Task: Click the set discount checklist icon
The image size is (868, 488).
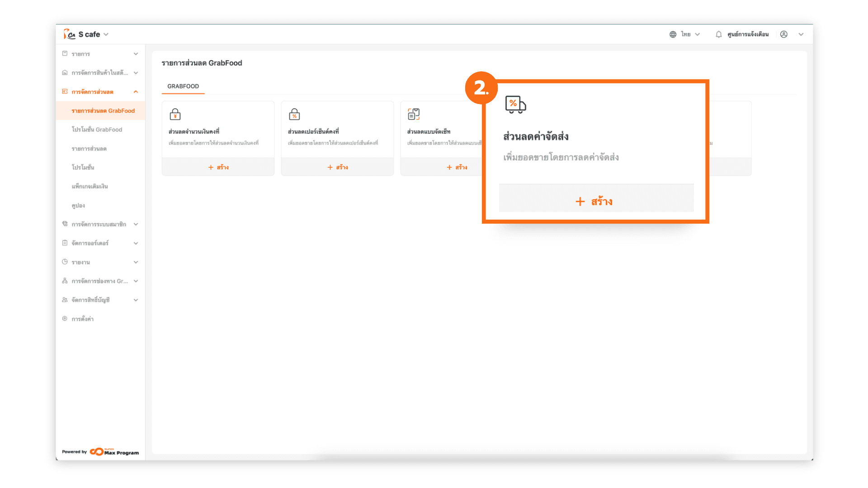Action: pos(414,114)
